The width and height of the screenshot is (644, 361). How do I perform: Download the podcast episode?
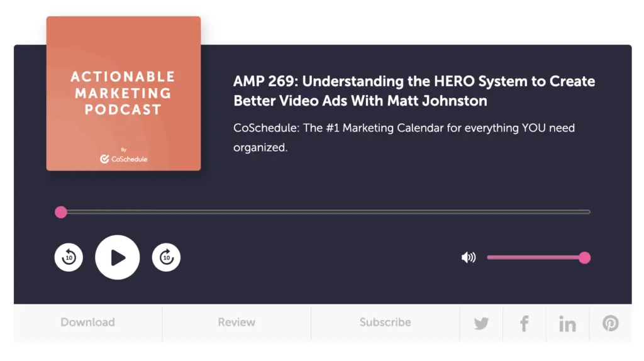click(87, 323)
